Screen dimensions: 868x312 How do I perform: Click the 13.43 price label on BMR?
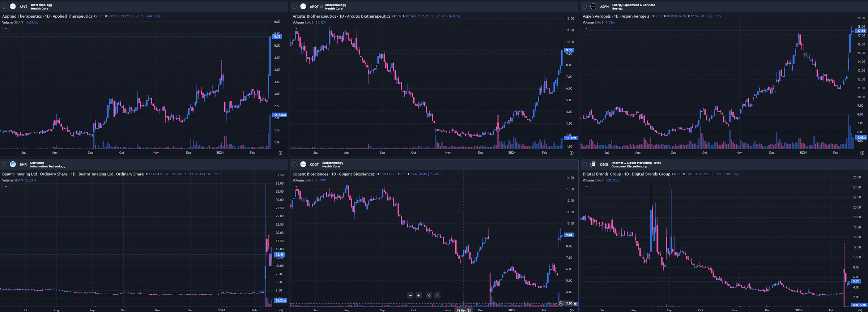[279, 255]
